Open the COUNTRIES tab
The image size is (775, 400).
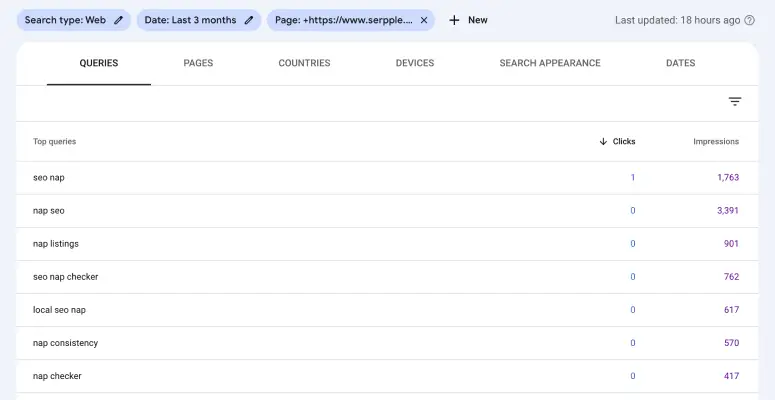(x=304, y=63)
